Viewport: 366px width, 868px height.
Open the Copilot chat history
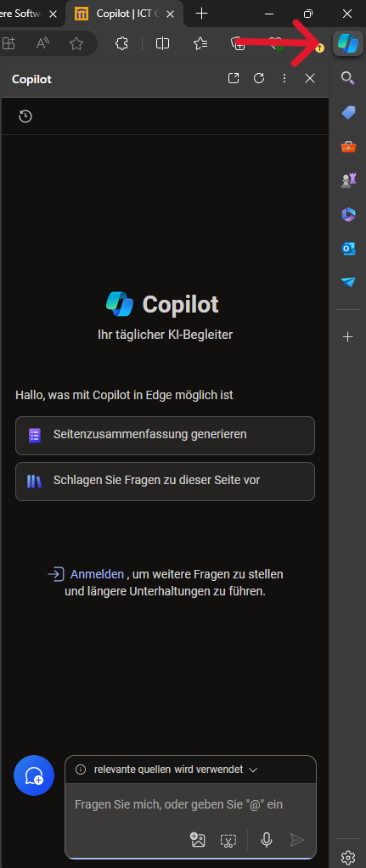coord(25,116)
